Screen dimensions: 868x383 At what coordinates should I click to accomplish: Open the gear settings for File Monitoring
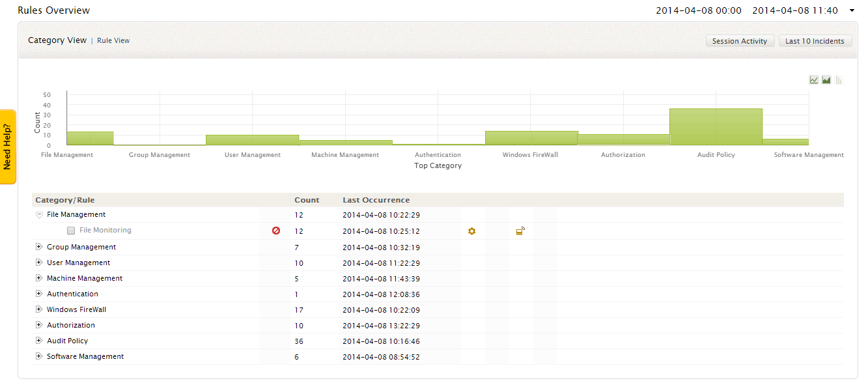click(x=472, y=231)
